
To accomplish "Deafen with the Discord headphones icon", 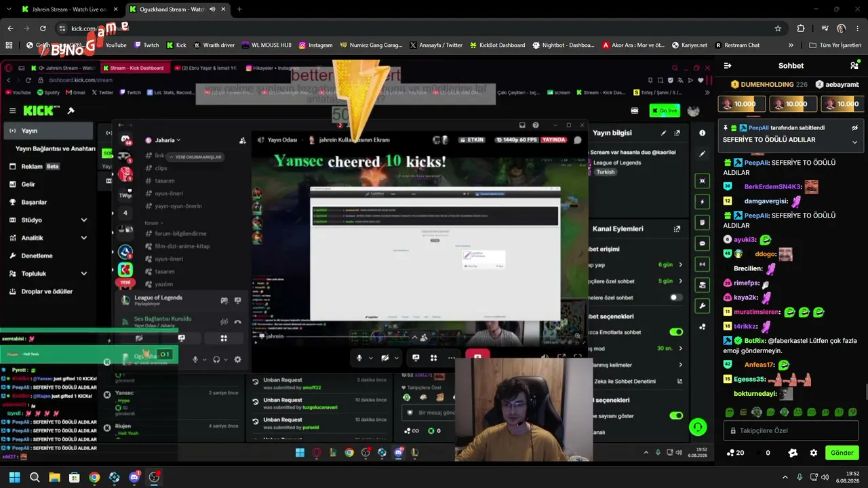I will point(217,359).
